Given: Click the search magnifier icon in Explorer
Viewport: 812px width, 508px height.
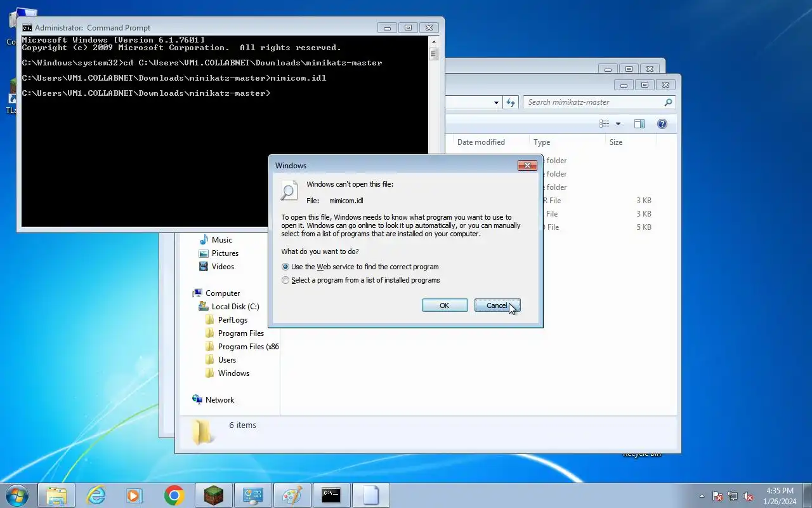Looking at the screenshot, I should pyautogui.click(x=668, y=102).
